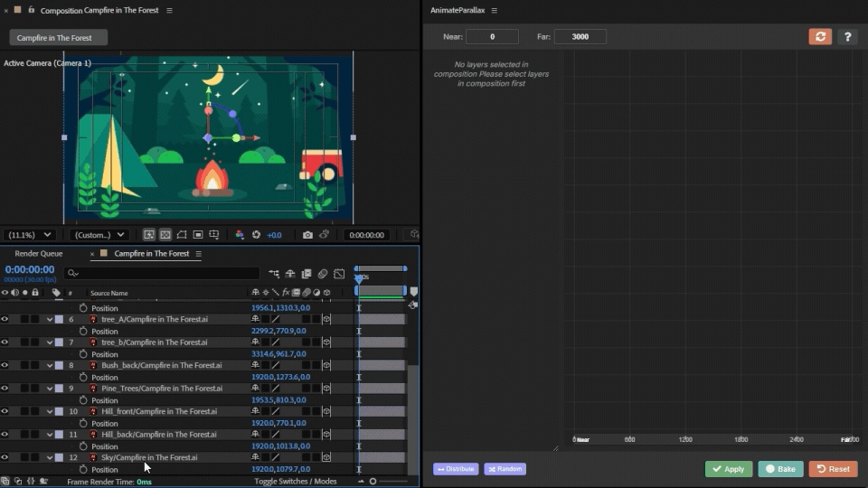The height and width of the screenshot is (488, 868).
Task: Click the AnimateParallax refresh button
Action: (x=820, y=37)
